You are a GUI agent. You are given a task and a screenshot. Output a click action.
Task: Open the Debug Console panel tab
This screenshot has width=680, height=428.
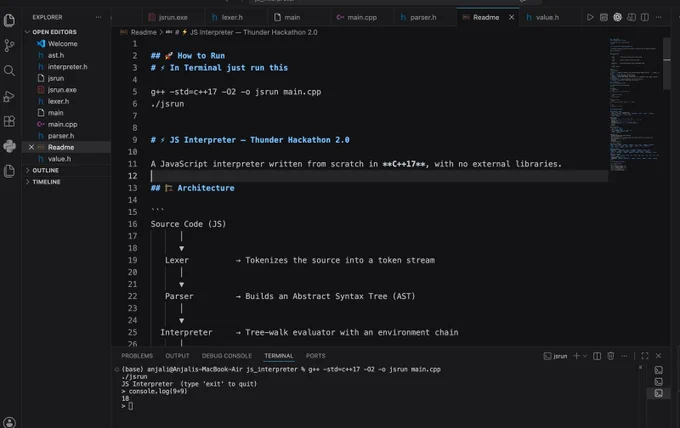click(x=226, y=356)
